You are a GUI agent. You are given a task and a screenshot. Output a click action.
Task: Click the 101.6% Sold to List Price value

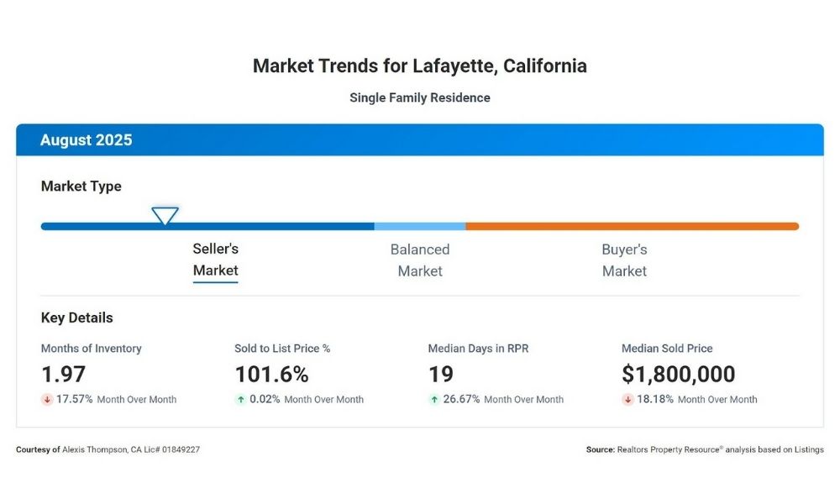[x=271, y=375]
